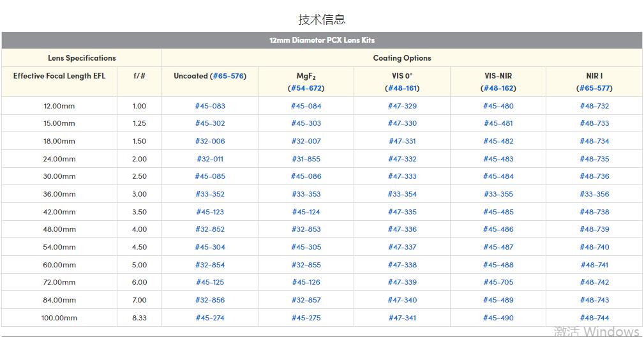Open lens link #45-485
The width and height of the screenshot is (644, 337).
pyautogui.click(x=498, y=212)
